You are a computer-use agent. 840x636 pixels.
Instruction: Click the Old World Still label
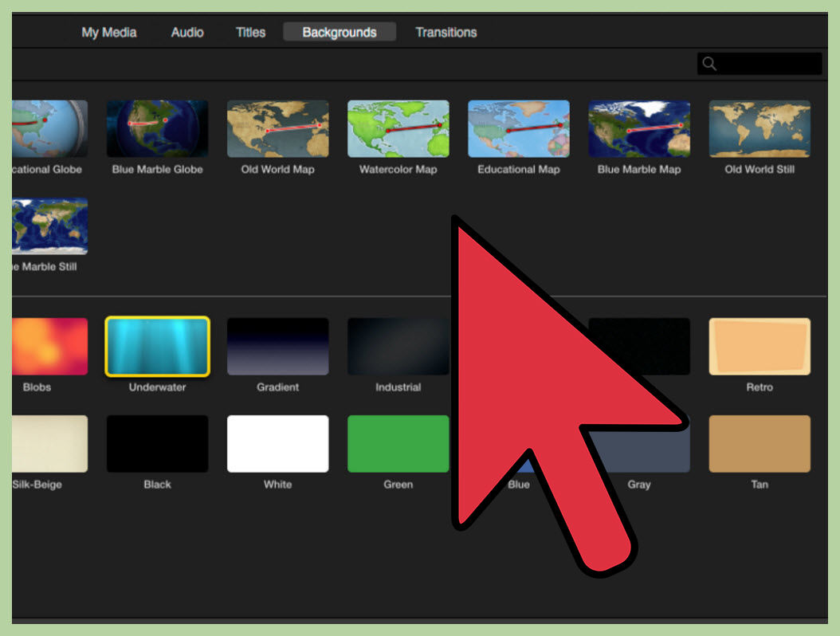point(760,169)
